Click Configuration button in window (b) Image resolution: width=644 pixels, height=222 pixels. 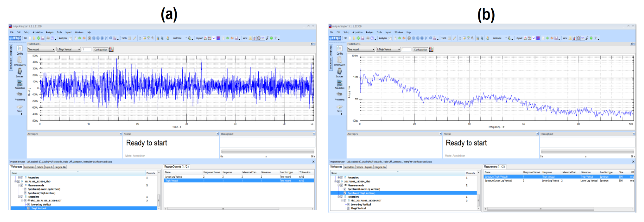[420, 50]
